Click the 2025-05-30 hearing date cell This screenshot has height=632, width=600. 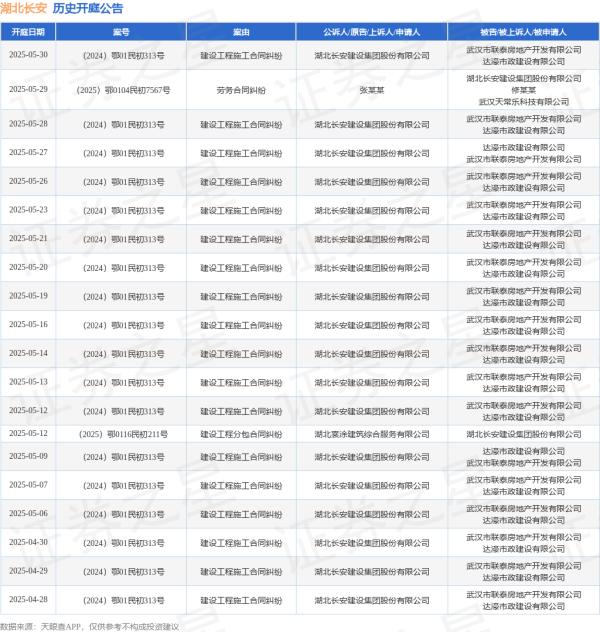pyautogui.click(x=28, y=54)
